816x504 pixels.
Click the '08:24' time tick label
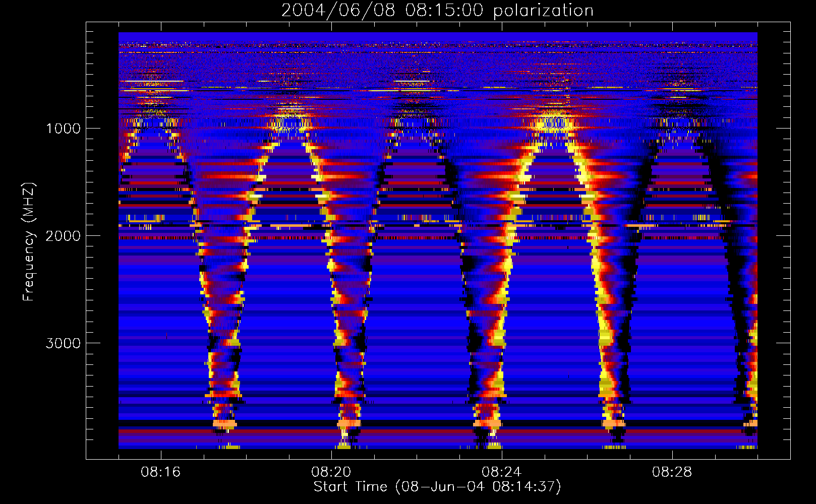(x=501, y=472)
